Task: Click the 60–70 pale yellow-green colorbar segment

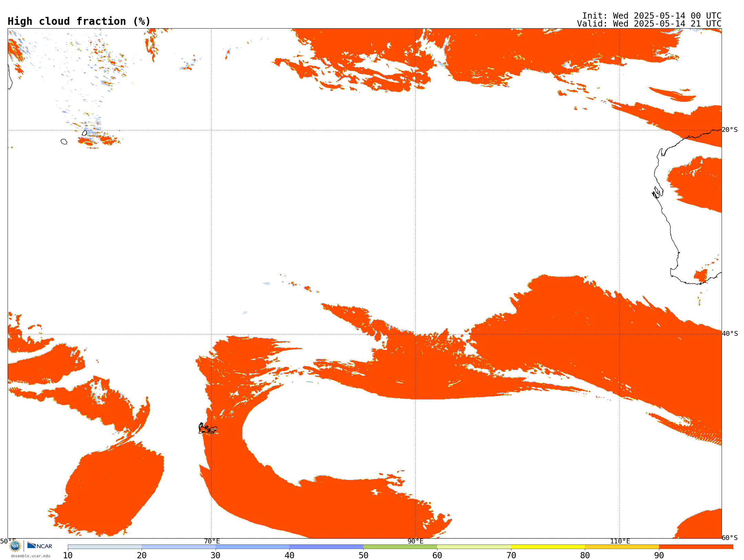Action: [x=474, y=547]
